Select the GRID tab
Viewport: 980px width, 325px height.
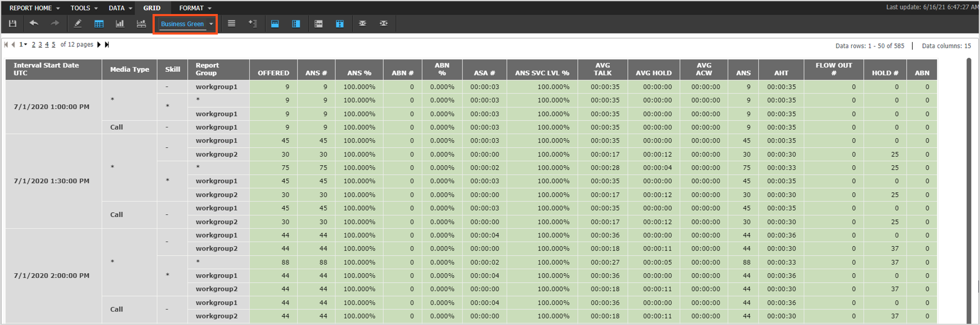[x=151, y=8]
